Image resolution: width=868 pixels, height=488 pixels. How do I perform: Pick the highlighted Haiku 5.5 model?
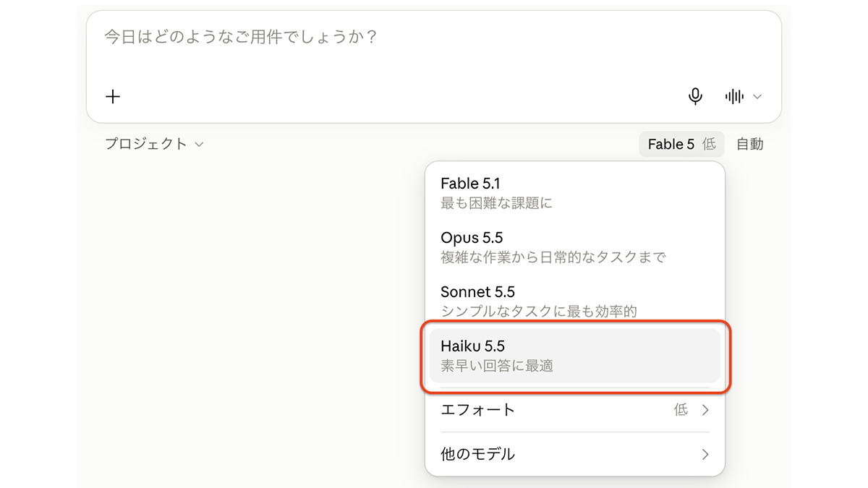(x=575, y=356)
